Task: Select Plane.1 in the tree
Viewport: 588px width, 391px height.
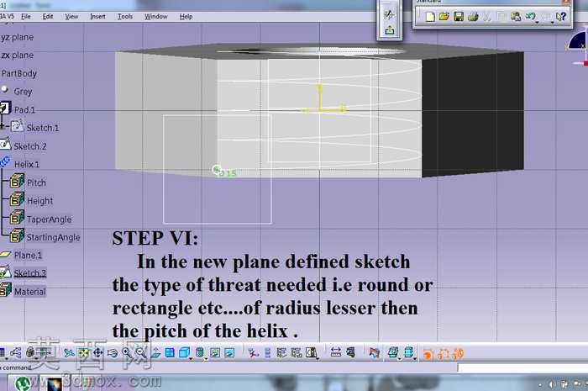Action: click(x=28, y=255)
